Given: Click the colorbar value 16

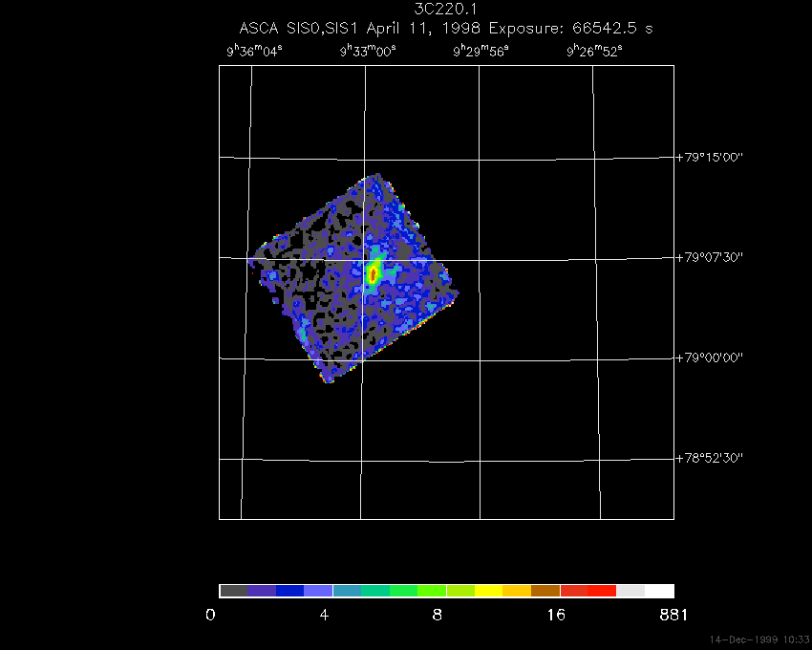Looking at the screenshot, I should tap(556, 616).
